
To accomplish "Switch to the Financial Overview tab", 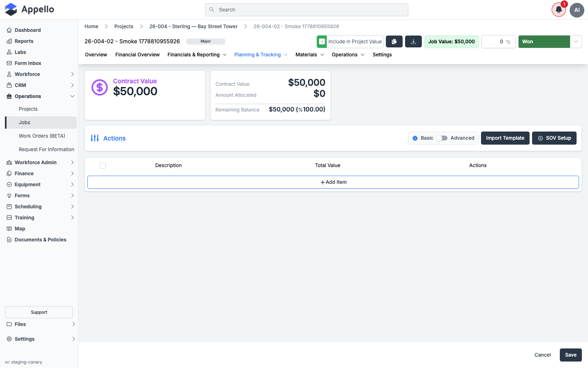I will (x=137, y=55).
